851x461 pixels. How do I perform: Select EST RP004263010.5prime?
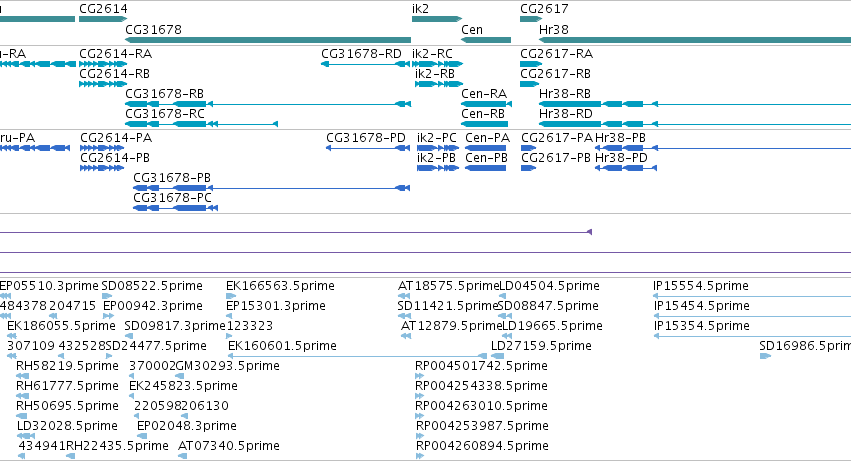[481, 406]
